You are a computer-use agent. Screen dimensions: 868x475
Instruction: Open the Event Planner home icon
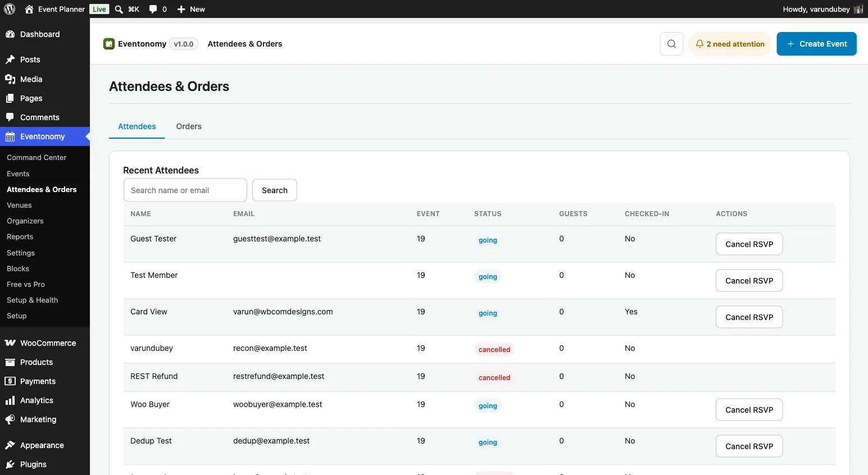pos(29,9)
